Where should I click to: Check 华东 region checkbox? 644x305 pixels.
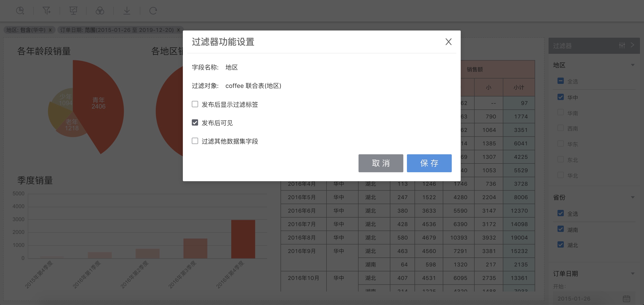(560, 144)
